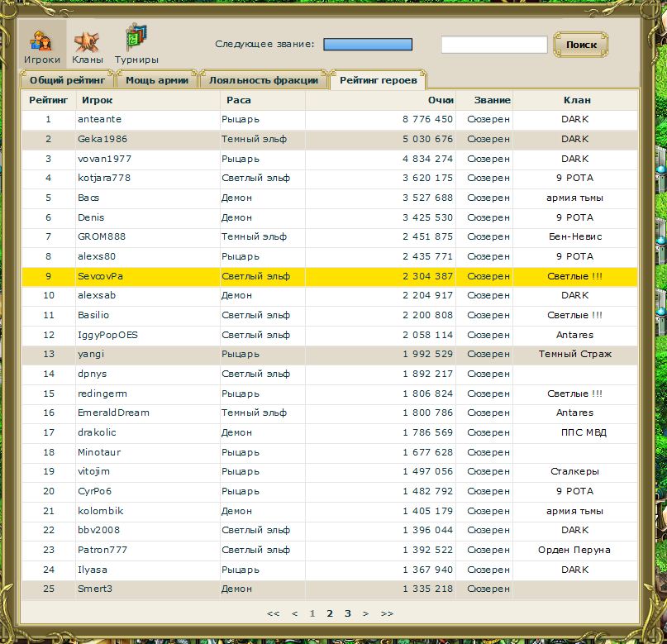Sort the table by Раса column header
This screenshot has width=667, height=644.
pos(237,100)
